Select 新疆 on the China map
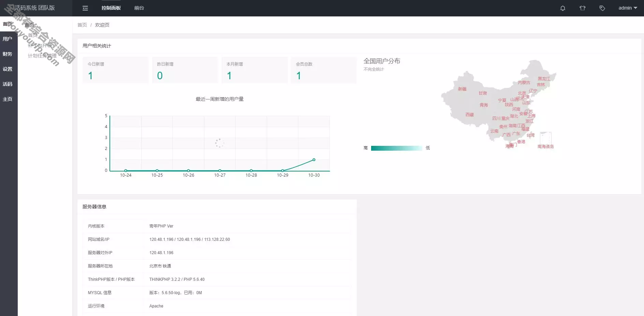This screenshot has height=316, width=644. point(462,89)
